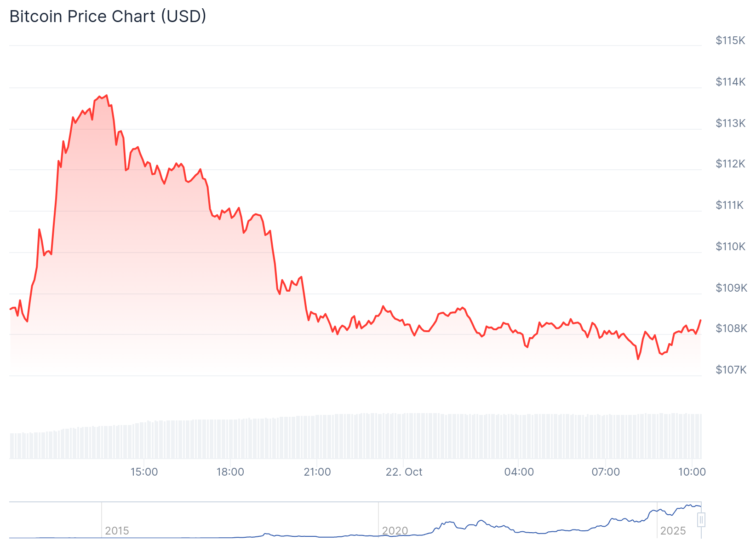Click the 22. Oct date label
Viewport: 756px width, 552px height.
click(x=404, y=472)
